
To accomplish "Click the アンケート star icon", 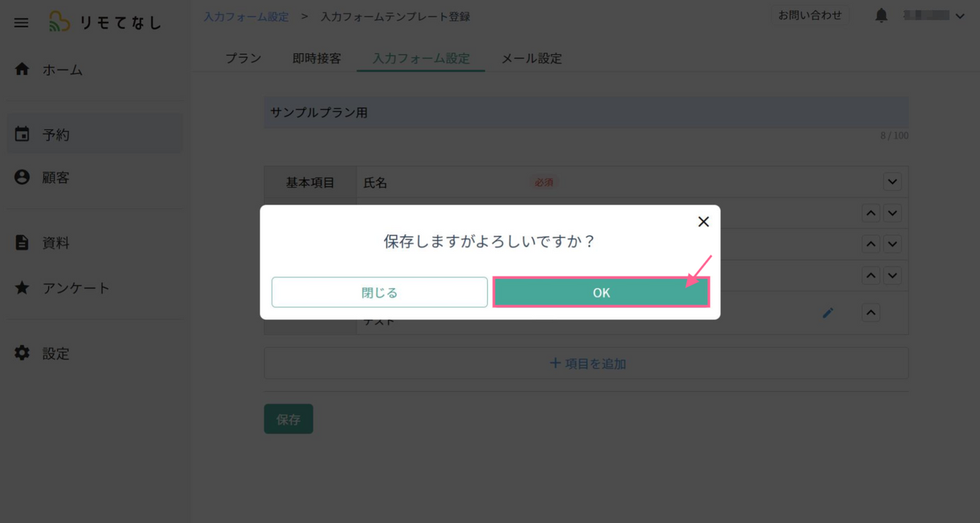I will click(x=22, y=287).
